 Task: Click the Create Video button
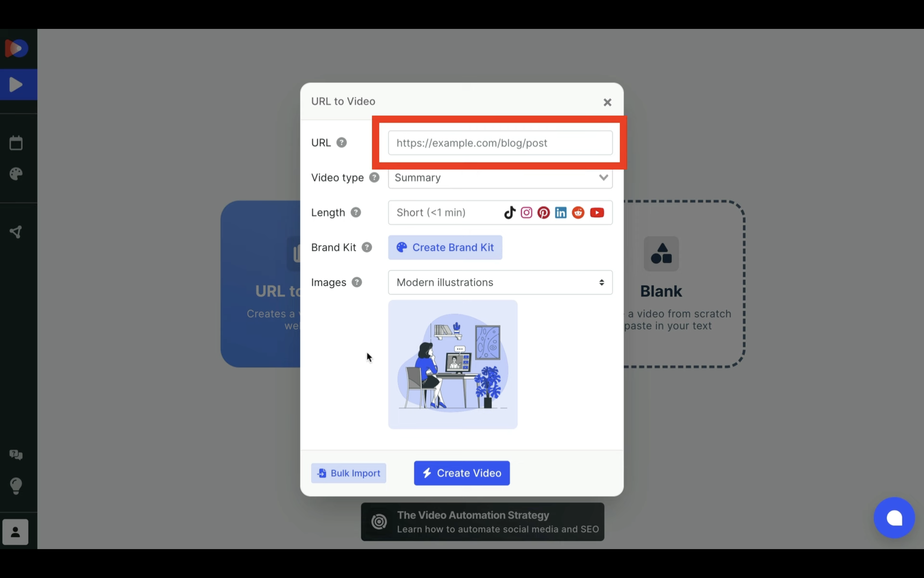point(462,473)
